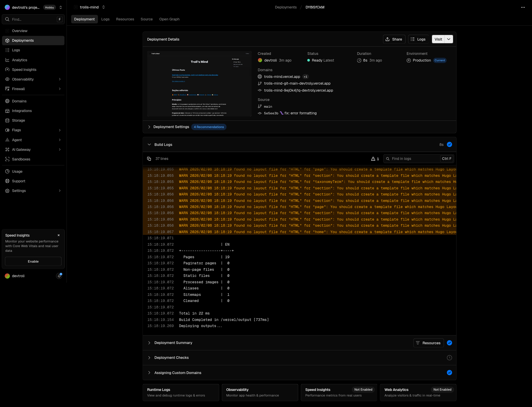Click the blue Build Logs success checkmark
532x407 pixels.
point(449,144)
